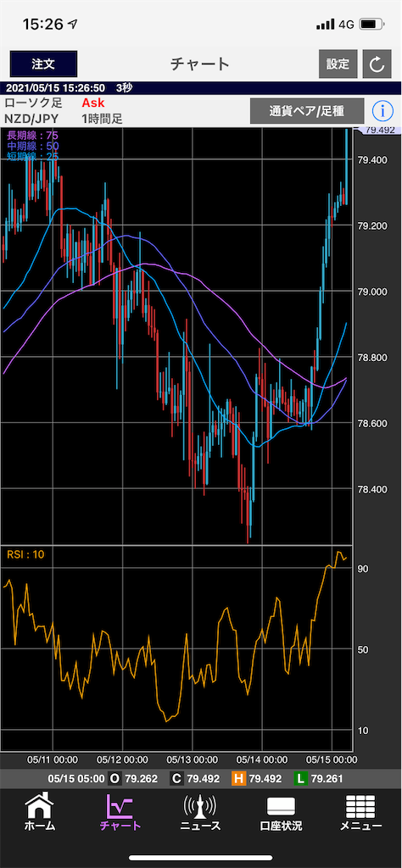402x868 pixels.
Task: Click the ローソク足 chart type label
Action: pos(33,103)
